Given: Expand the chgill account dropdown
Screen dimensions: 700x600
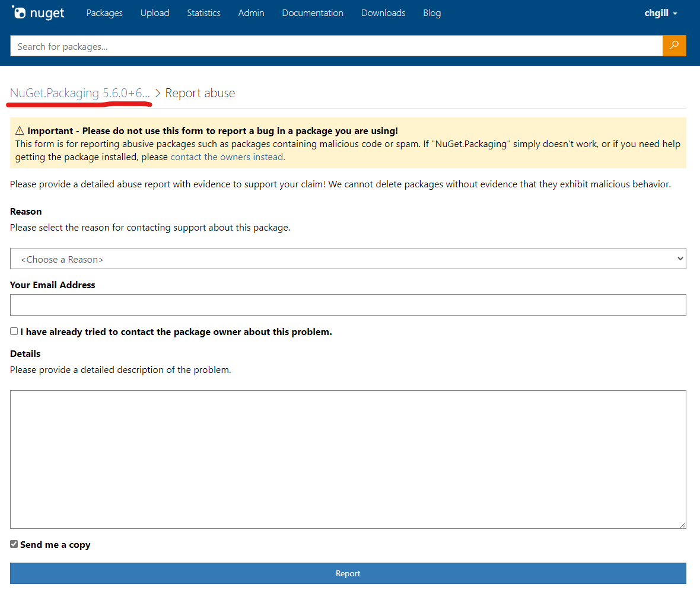Looking at the screenshot, I should point(661,13).
